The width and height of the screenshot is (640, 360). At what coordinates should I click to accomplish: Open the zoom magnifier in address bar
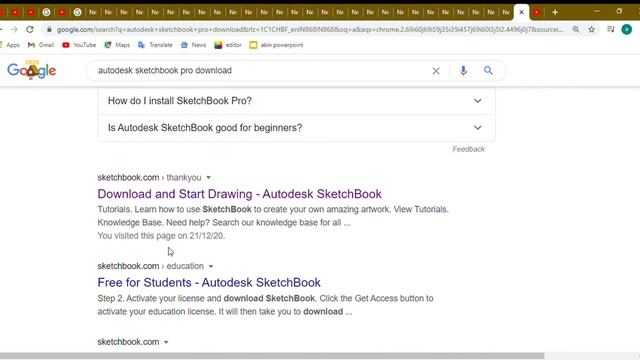(x=576, y=29)
